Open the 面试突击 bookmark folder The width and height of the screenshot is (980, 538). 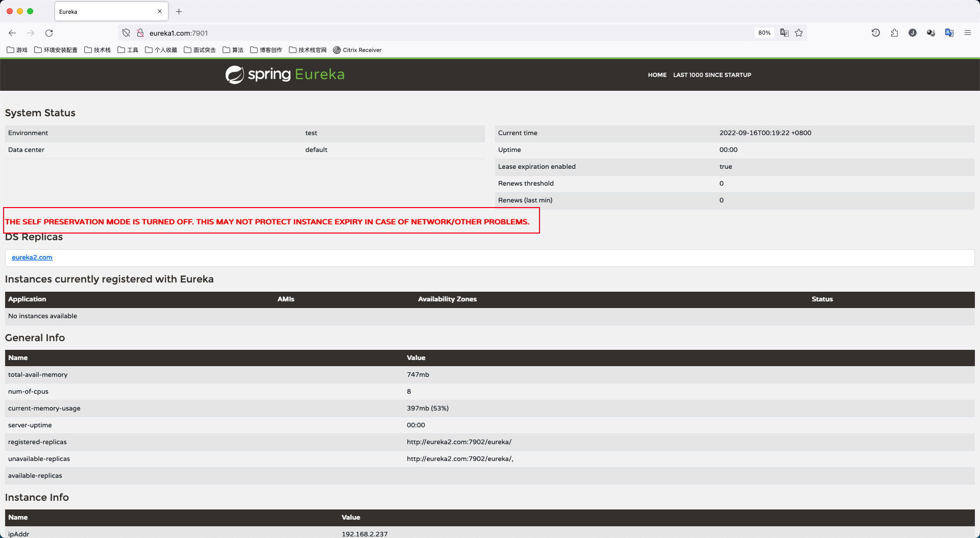200,50
